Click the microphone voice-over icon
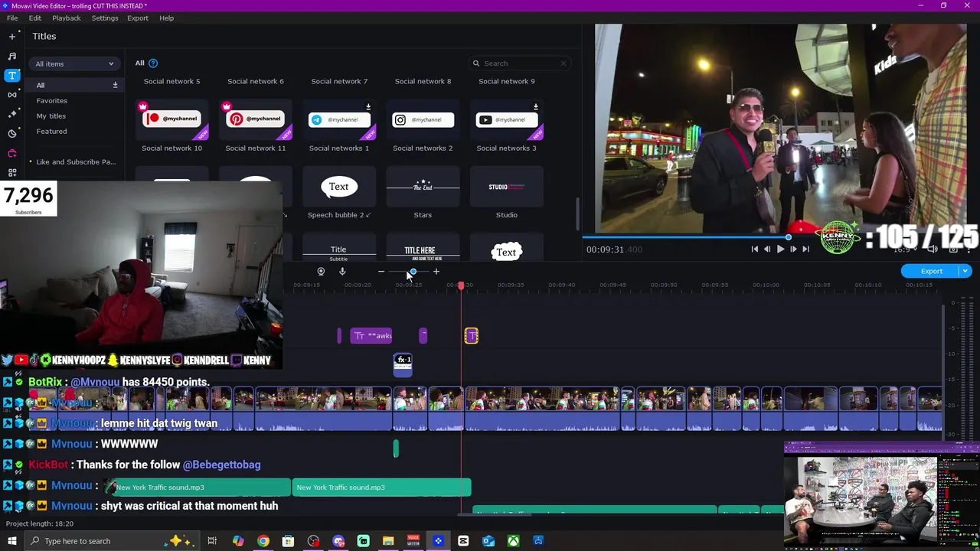Image resolution: width=980 pixels, height=551 pixels. 342,272
